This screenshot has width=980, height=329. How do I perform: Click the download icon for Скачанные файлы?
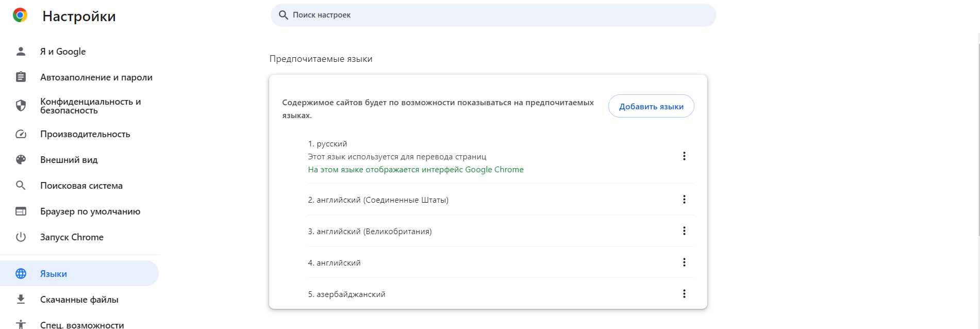21,300
